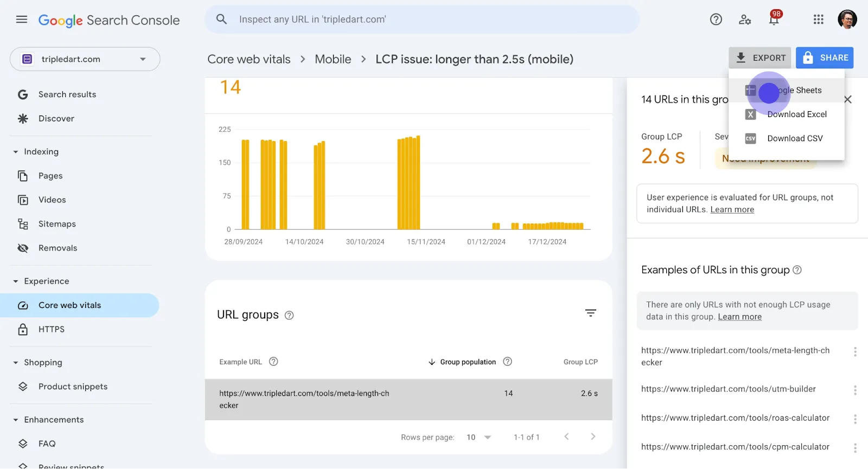Open Sitemaps in the sidebar
The image size is (868, 469).
coord(57,224)
